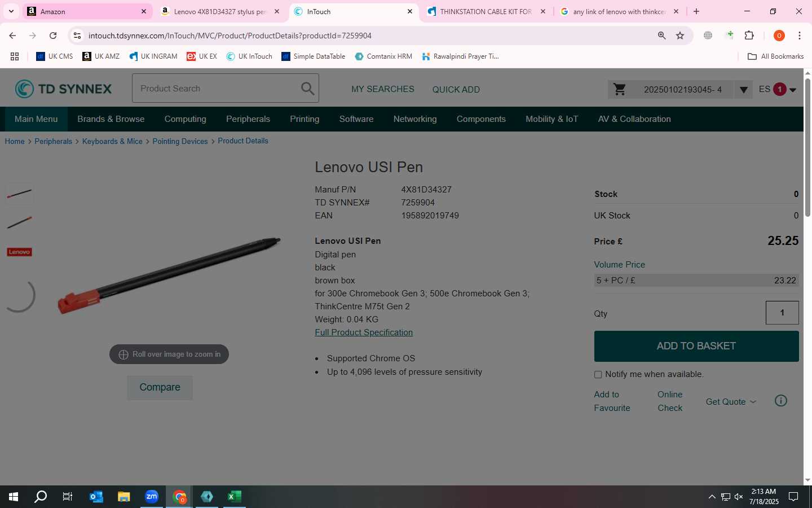The height and width of the screenshot is (508, 812).
Task: Switch to the THINKSTATION CABLE KIT tab
Action: coord(486,11)
